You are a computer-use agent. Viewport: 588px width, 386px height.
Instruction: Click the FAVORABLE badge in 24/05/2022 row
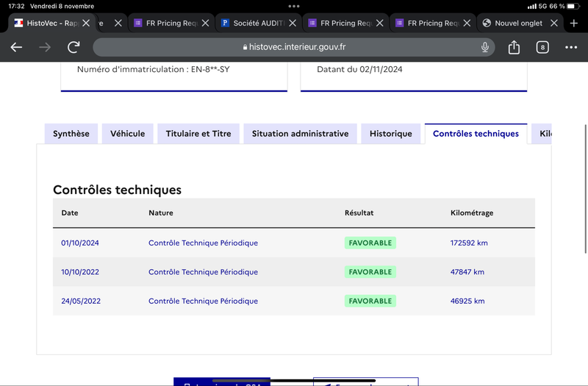coord(370,301)
